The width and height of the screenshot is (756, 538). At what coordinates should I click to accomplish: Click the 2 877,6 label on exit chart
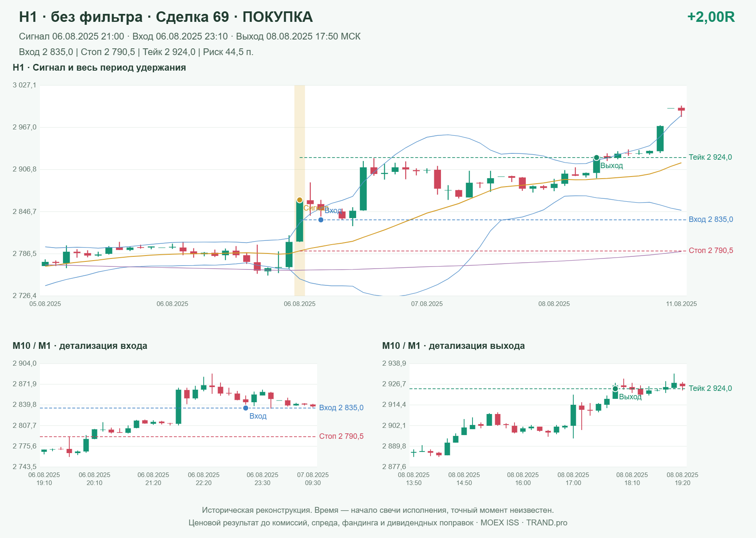click(x=394, y=467)
